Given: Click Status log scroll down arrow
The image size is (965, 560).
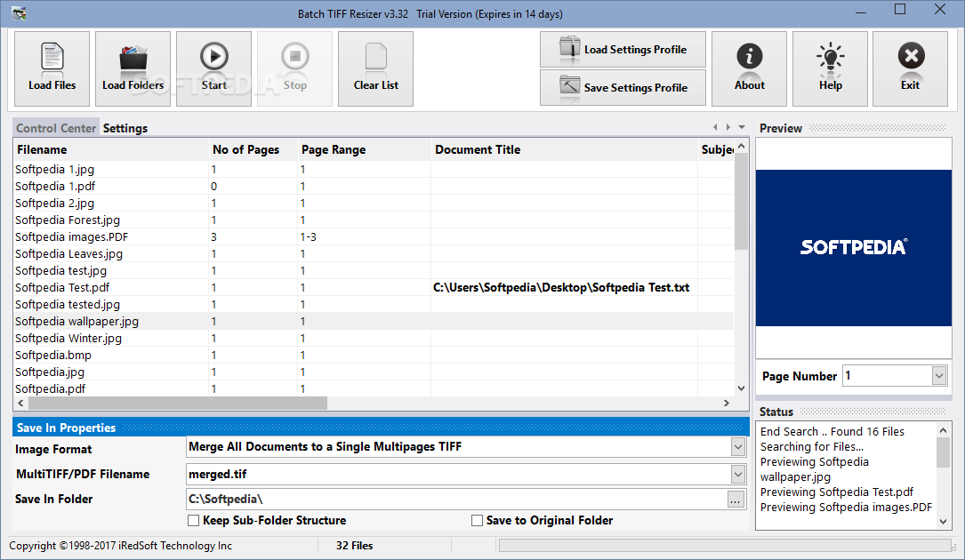Looking at the screenshot, I should (x=943, y=522).
